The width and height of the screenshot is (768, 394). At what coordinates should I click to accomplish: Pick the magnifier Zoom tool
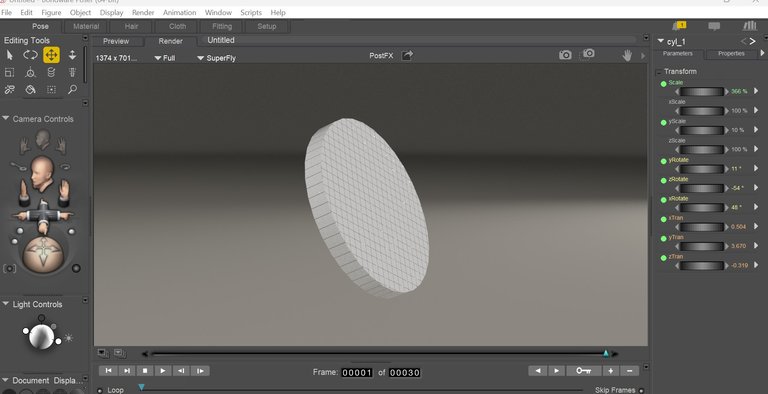pyautogui.click(x=72, y=90)
